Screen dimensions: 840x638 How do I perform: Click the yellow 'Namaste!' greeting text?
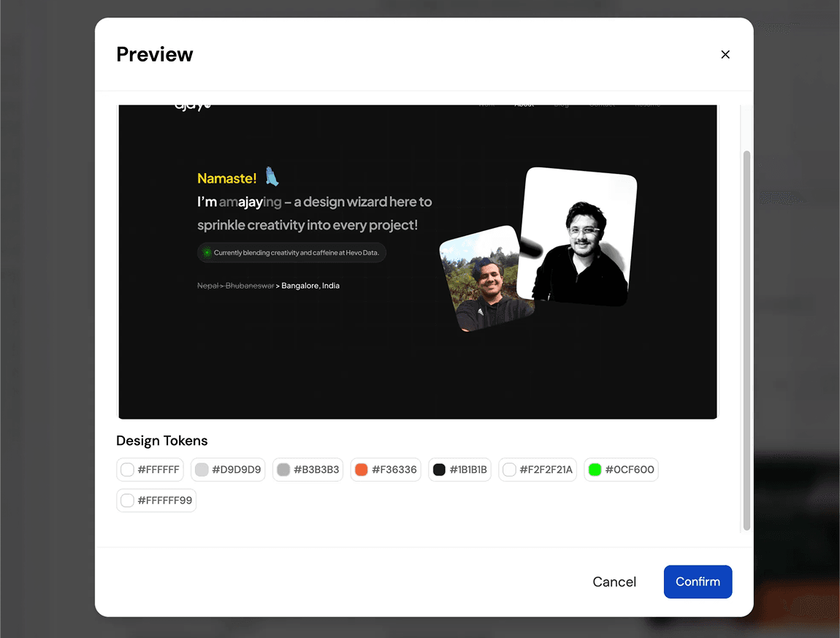coord(226,178)
